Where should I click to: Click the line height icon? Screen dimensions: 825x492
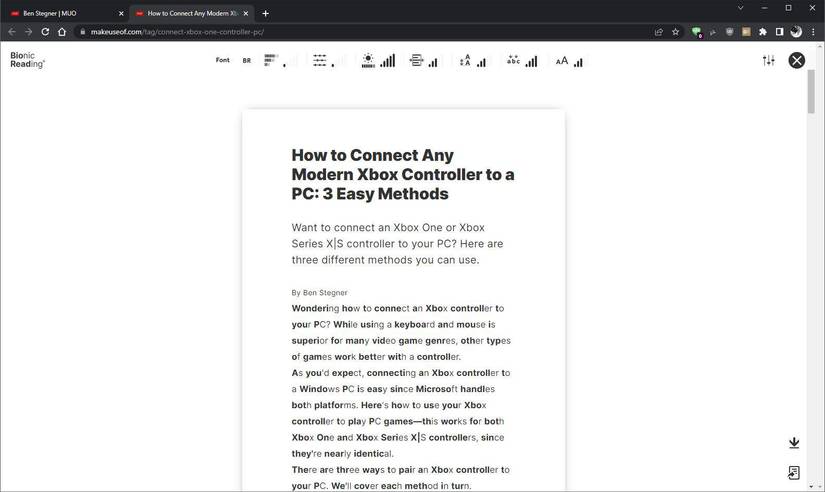[465, 61]
